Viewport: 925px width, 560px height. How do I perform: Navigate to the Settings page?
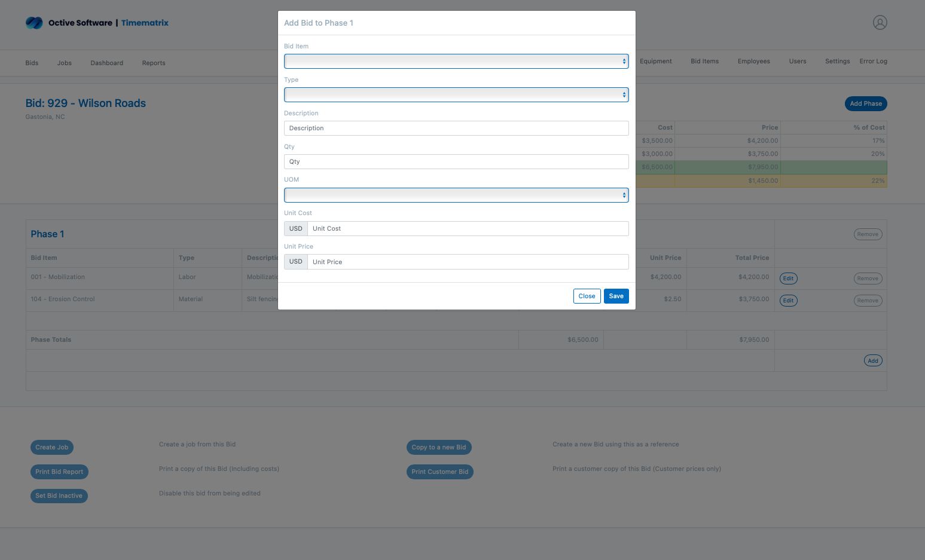[x=837, y=62]
